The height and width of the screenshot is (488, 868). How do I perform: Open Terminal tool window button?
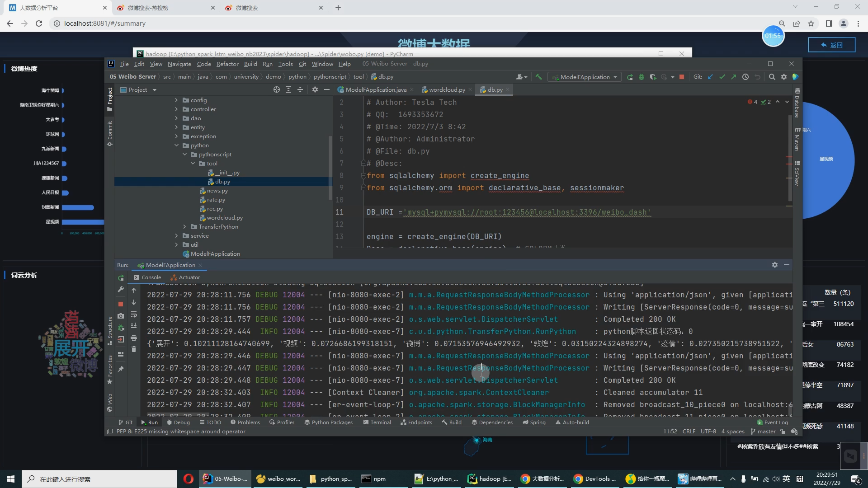pos(377,422)
